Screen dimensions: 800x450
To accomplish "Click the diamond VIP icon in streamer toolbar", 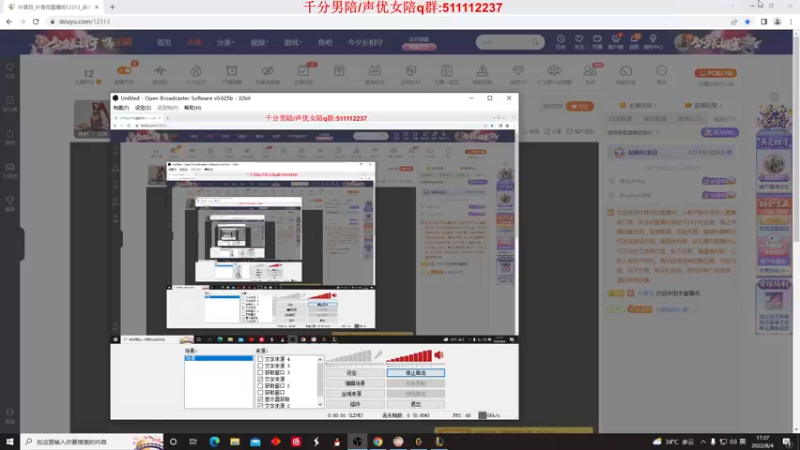I will (518, 70).
